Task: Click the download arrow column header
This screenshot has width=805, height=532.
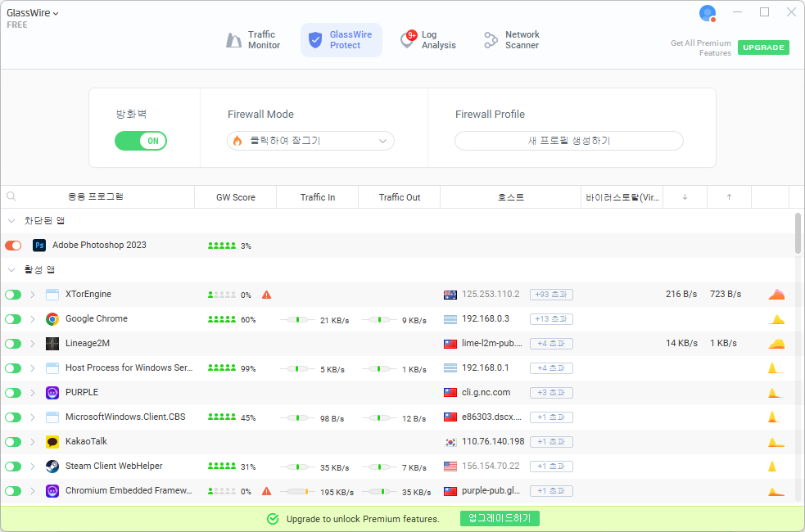Action: (x=685, y=197)
